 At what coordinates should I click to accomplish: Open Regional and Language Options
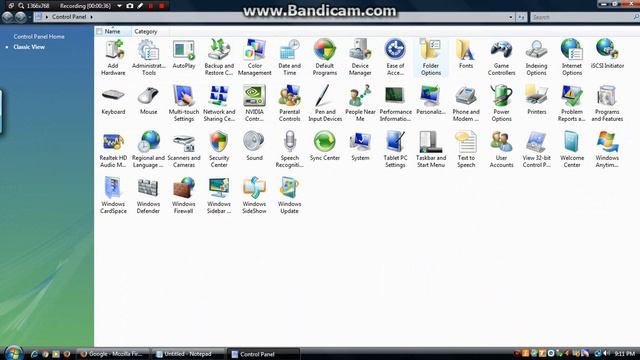149,150
